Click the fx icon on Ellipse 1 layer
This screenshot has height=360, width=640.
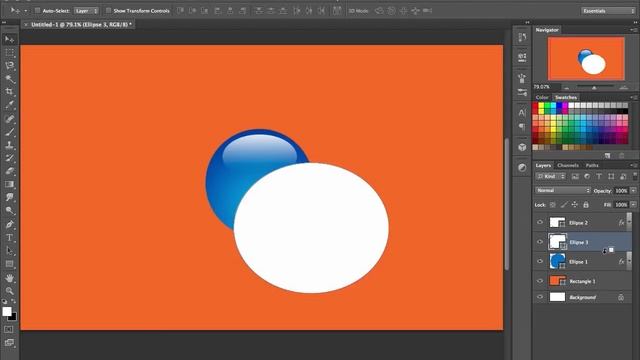(x=621, y=262)
